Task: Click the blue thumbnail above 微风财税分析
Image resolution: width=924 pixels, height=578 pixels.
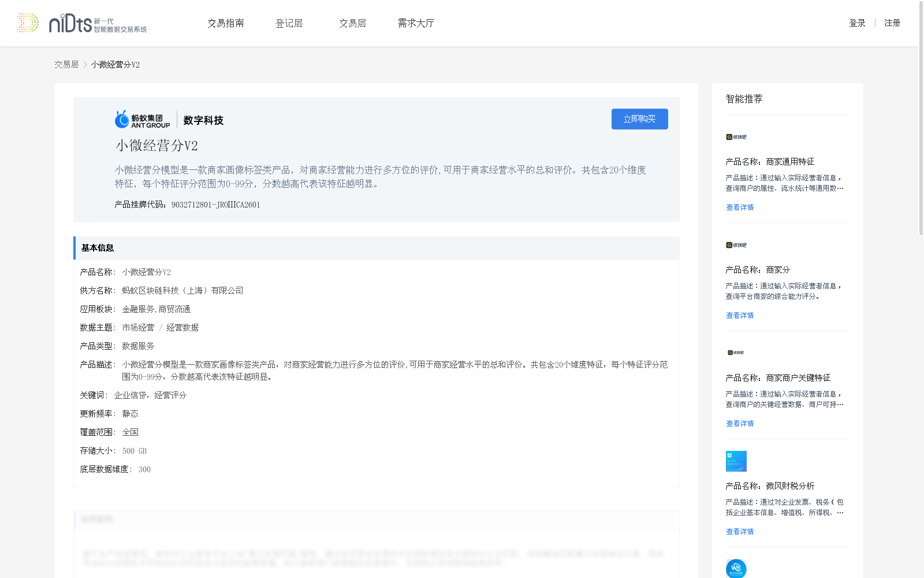Action: [736, 461]
